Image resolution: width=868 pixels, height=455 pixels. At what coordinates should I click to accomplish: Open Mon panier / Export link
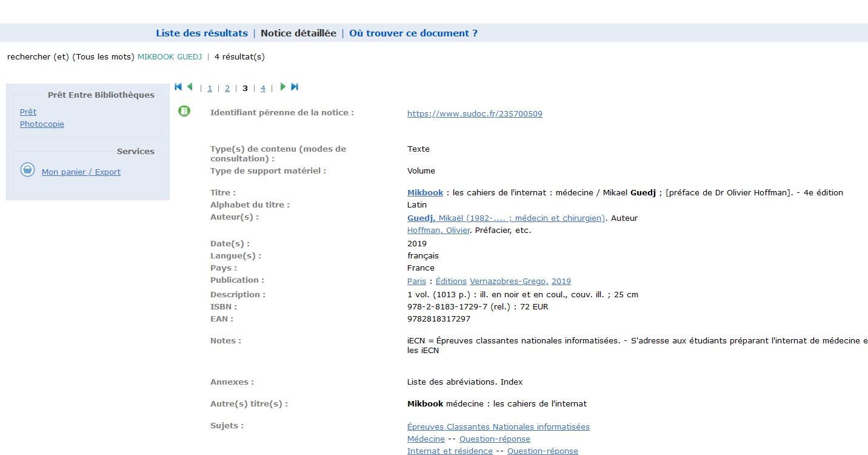pos(81,172)
